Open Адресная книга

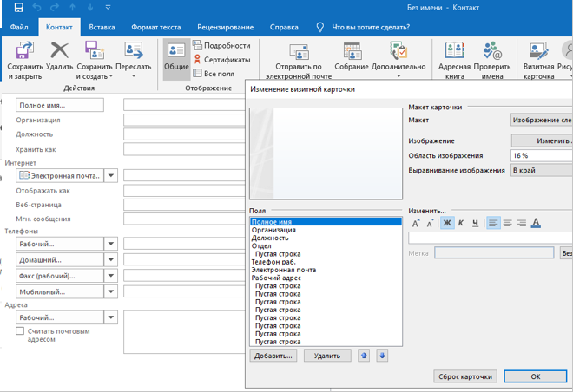[x=454, y=60]
